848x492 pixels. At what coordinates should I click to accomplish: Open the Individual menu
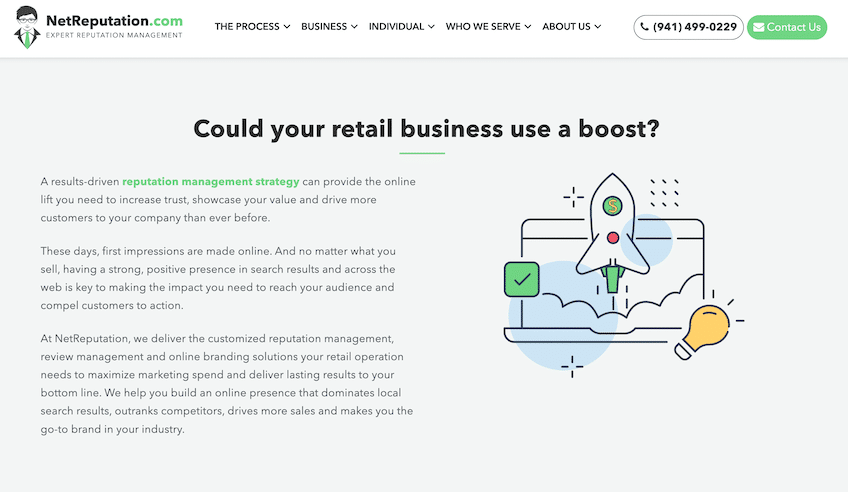(401, 26)
